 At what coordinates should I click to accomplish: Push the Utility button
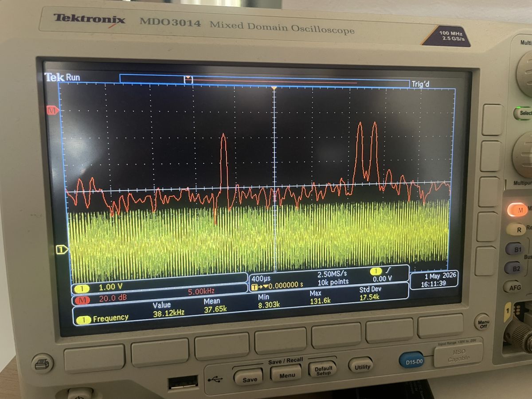point(361,365)
